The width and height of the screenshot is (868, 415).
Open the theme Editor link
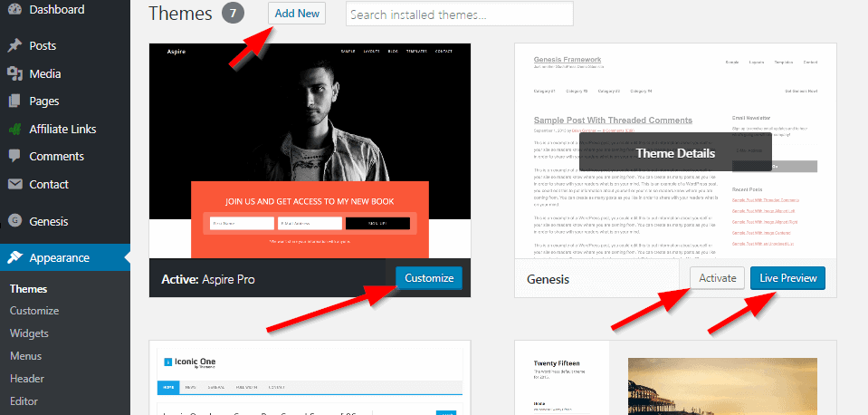24,401
